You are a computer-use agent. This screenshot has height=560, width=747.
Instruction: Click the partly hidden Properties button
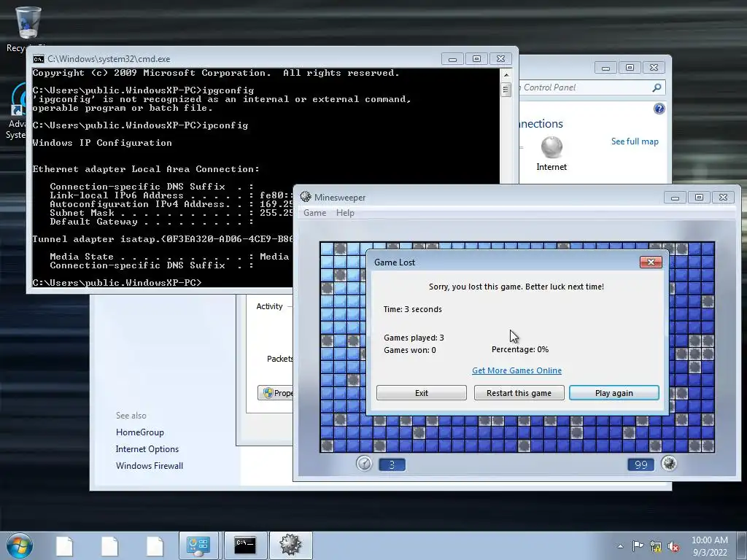[275, 393]
